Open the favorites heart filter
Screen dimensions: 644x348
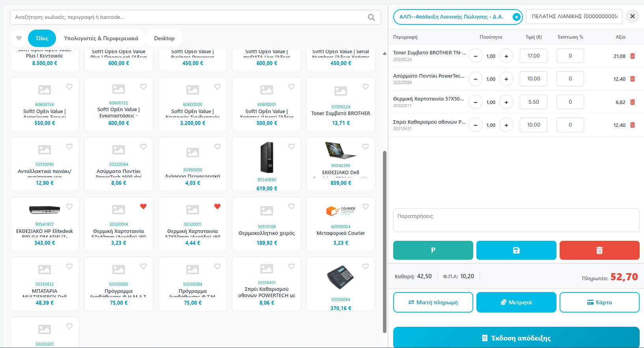click(x=19, y=38)
